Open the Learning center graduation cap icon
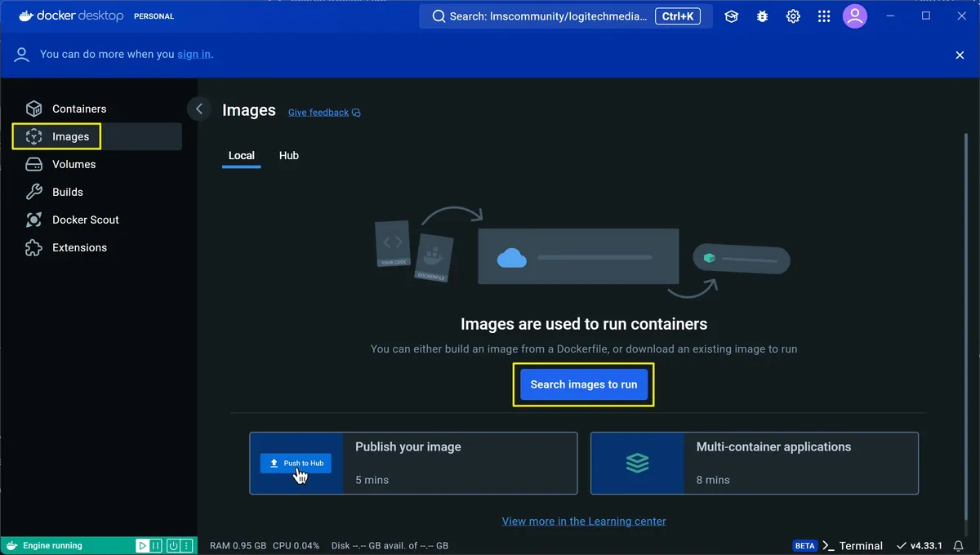The image size is (980, 555). [731, 16]
